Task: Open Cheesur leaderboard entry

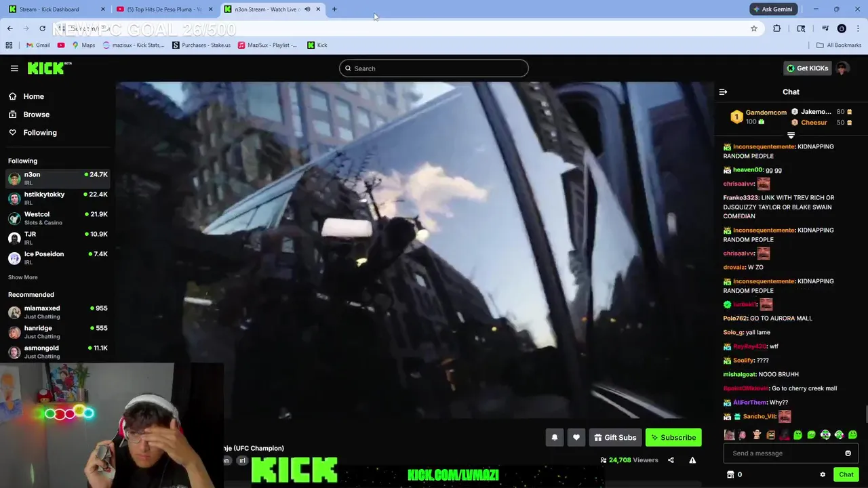Action: 822,123
